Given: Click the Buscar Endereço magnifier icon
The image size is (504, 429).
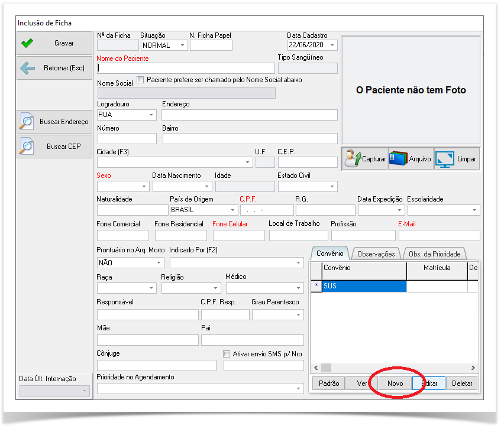Looking at the screenshot, I should [x=27, y=121].
